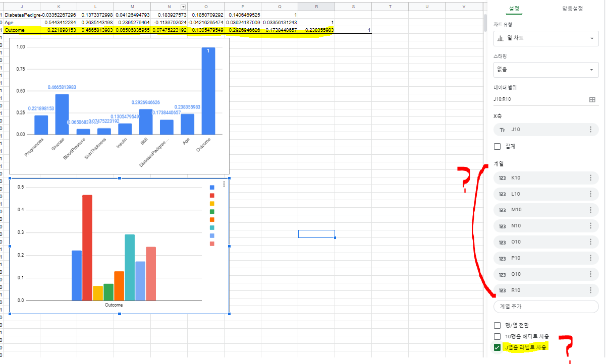Click the Outcome axis label in lower chart
This screenshot has height=364, width=606.
pos(114,305)
